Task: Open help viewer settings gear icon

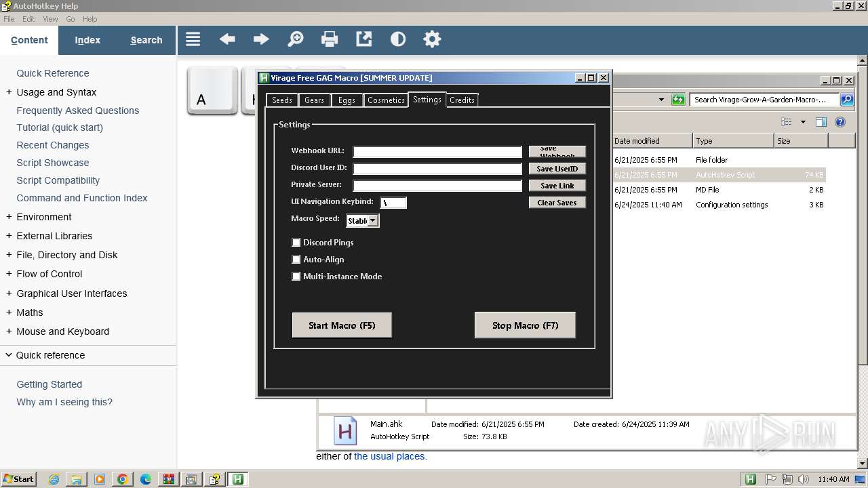Action: (432, 39)
